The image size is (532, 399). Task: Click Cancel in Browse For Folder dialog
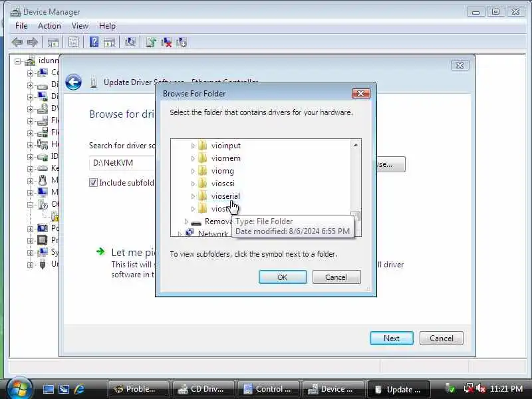click(336, 277)
